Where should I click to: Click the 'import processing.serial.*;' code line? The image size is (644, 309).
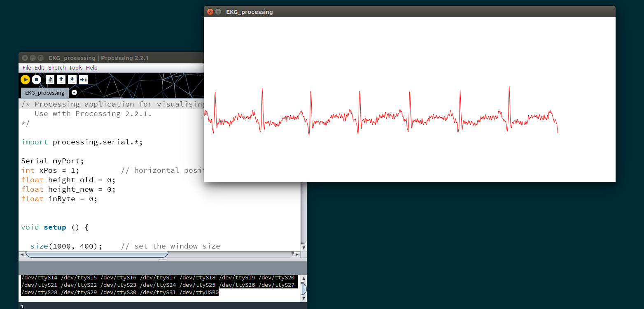click(x=82, y=142)
